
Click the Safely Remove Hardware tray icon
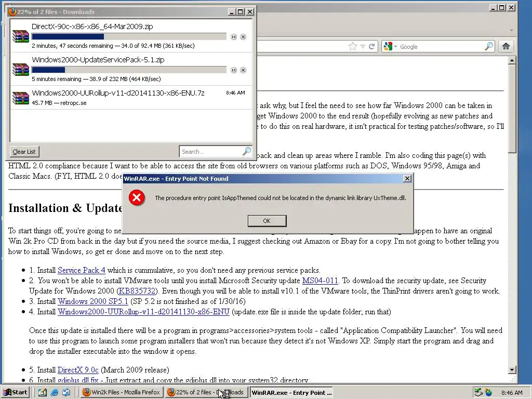(x=478, y=392)
